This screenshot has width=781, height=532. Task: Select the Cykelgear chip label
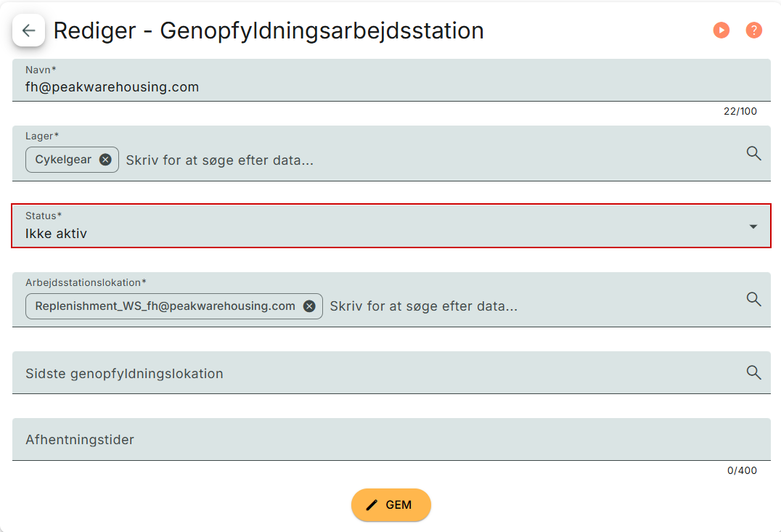63,160
